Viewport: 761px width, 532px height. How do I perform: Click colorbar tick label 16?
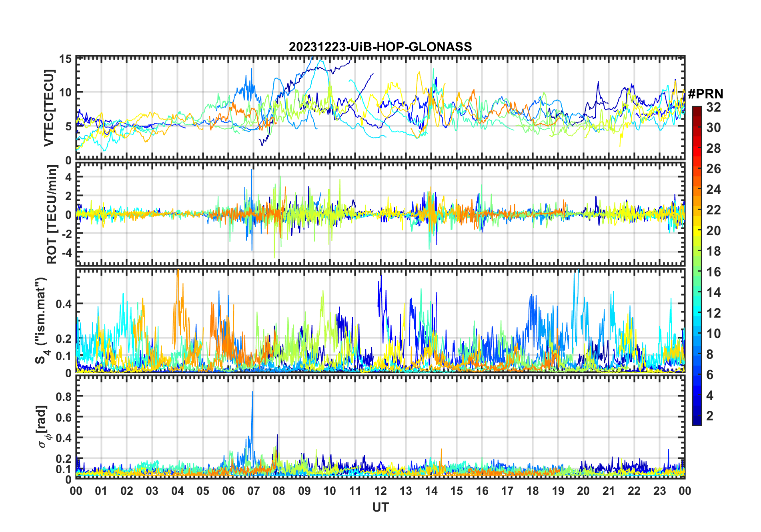point(713,272)
